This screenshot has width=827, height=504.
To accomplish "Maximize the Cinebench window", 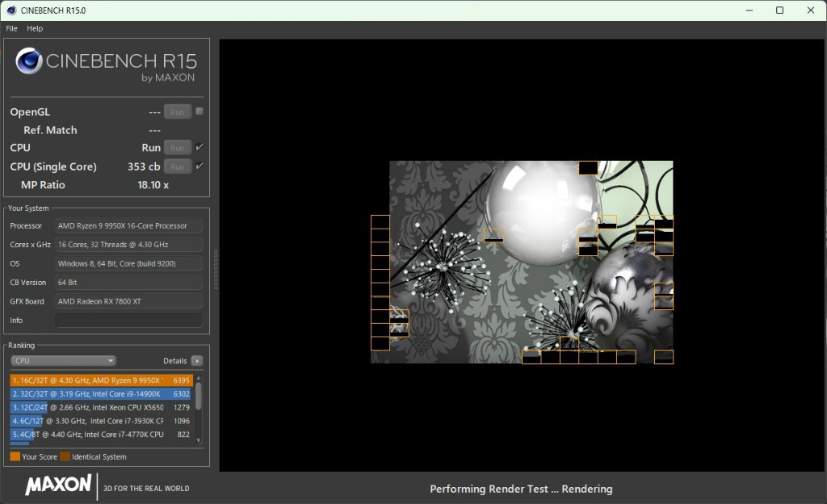I will (x=779, y=10).
